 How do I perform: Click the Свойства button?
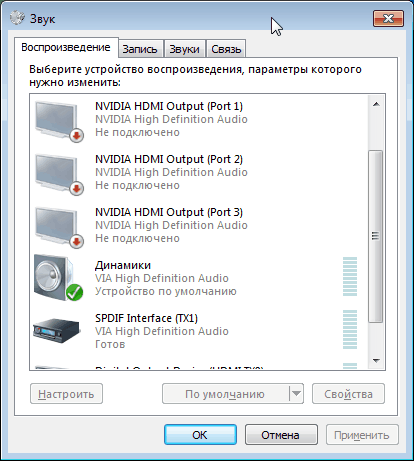coord(348,394)
